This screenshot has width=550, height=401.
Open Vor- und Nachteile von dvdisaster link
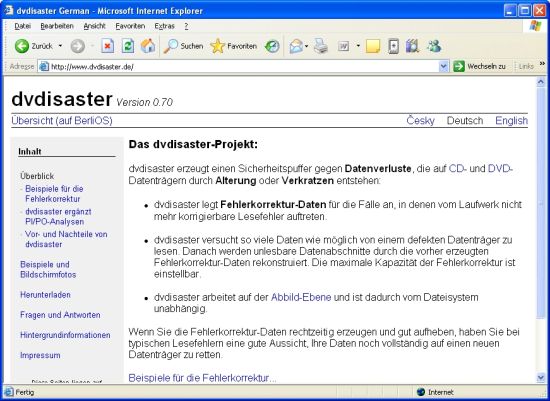(66, 239)
